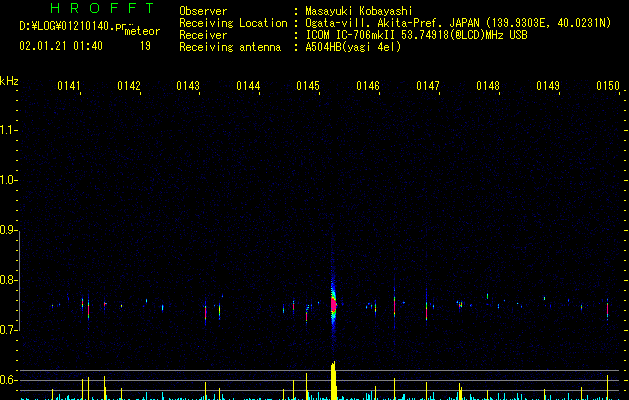The image size is (629, 400).
Task: Click the green 'meteor' label
Action: [x=142, y=31]
